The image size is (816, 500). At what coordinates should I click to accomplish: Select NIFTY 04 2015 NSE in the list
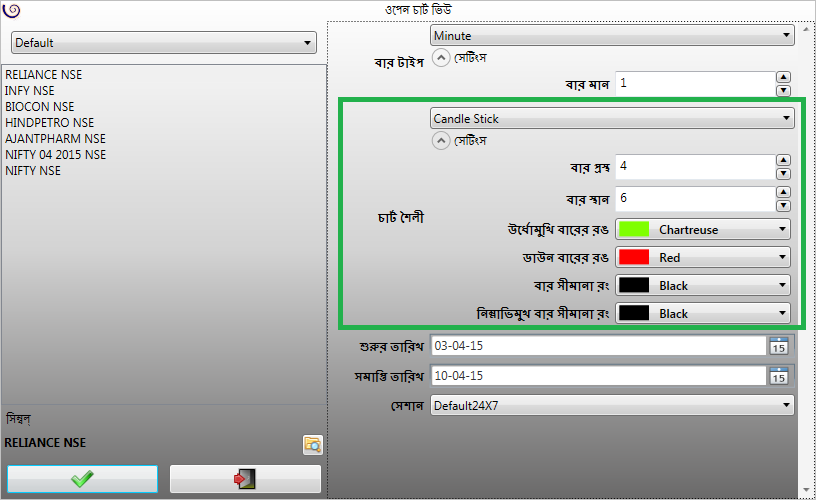pos(55,155)
